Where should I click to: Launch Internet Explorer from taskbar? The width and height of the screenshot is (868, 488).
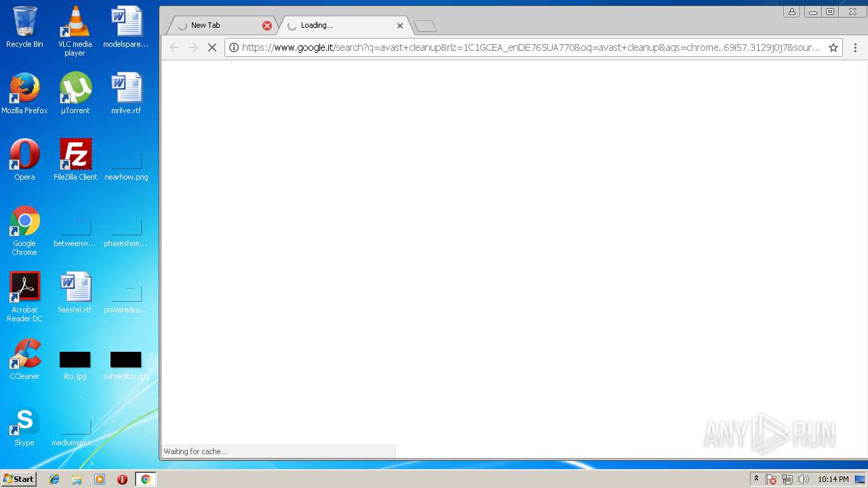[x=54, y=479]
